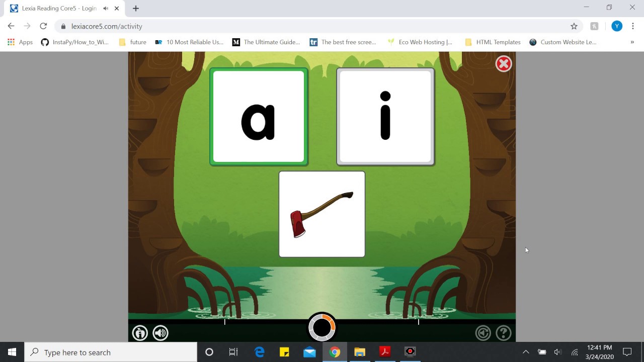The height and width of the screenshot is (362, 644).
Task: Open Cortana circle icon
Action: 209,352
